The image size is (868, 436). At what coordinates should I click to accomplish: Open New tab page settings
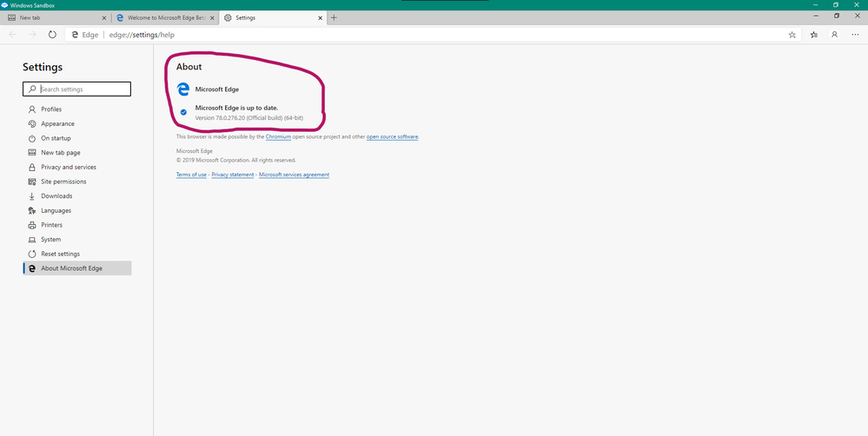77,153
